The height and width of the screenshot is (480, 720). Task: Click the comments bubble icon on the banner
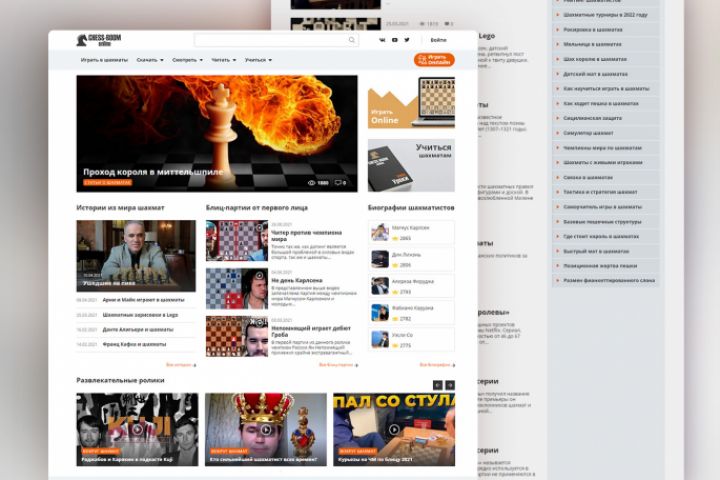coord(340,183)
